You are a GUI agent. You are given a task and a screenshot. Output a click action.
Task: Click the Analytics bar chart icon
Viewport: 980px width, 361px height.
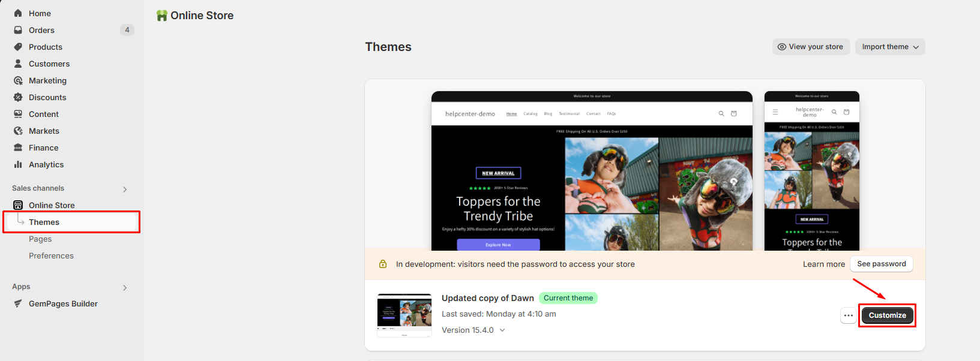click(x=18, y=164)
